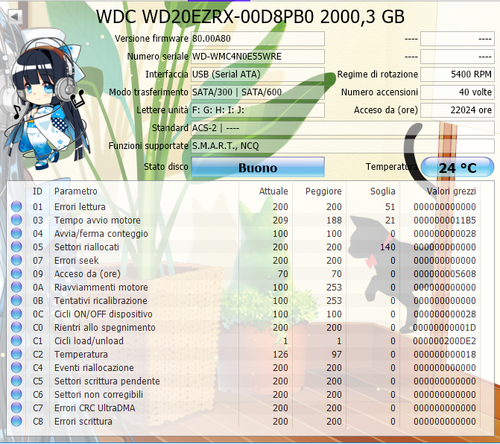Click the Numero accensioni 40 volte field
Viewport: 500px width, 444px height.
[457, 92]
